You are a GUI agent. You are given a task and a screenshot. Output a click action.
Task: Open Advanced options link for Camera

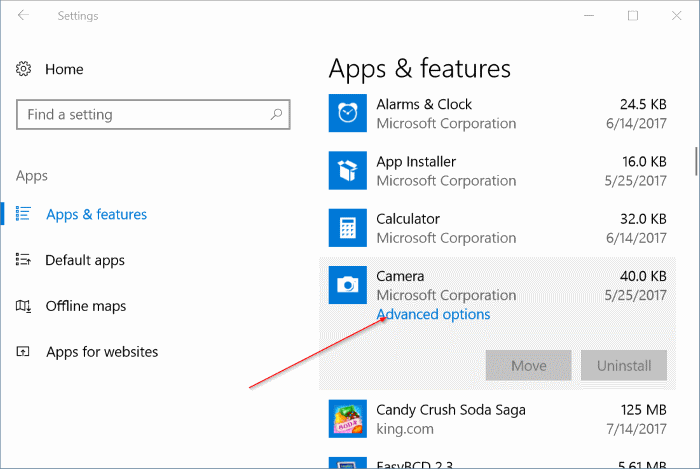tap(433, 314)
